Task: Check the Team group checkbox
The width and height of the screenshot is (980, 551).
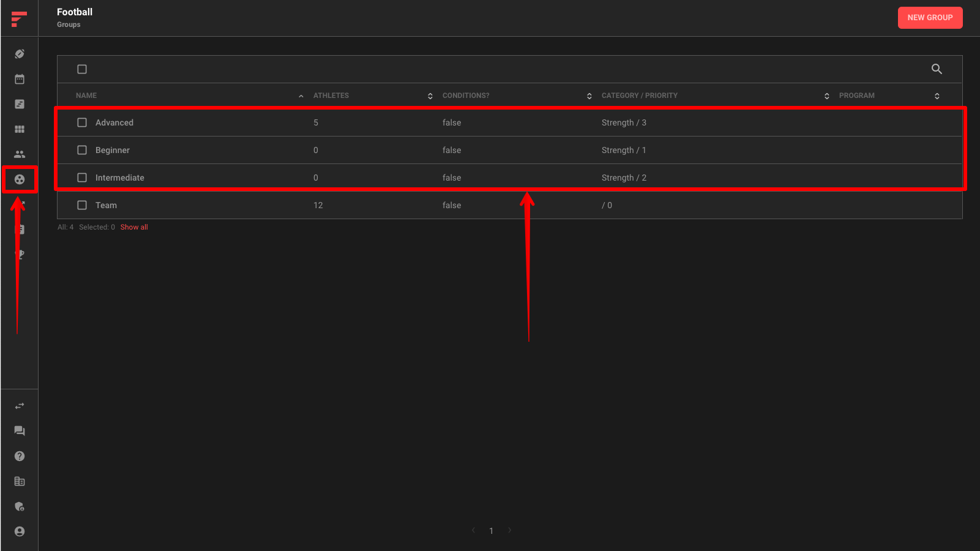Action: pyautogui.click(x=82, y=205)
